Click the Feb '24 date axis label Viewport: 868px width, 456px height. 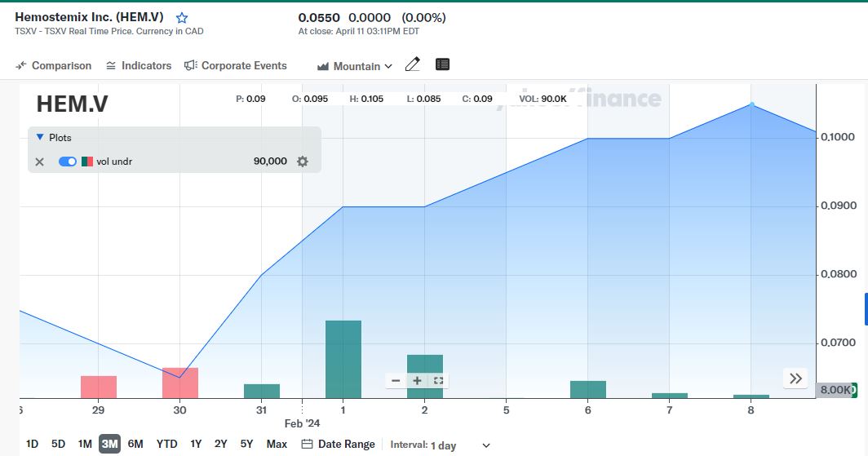click(x=302, y=423)
